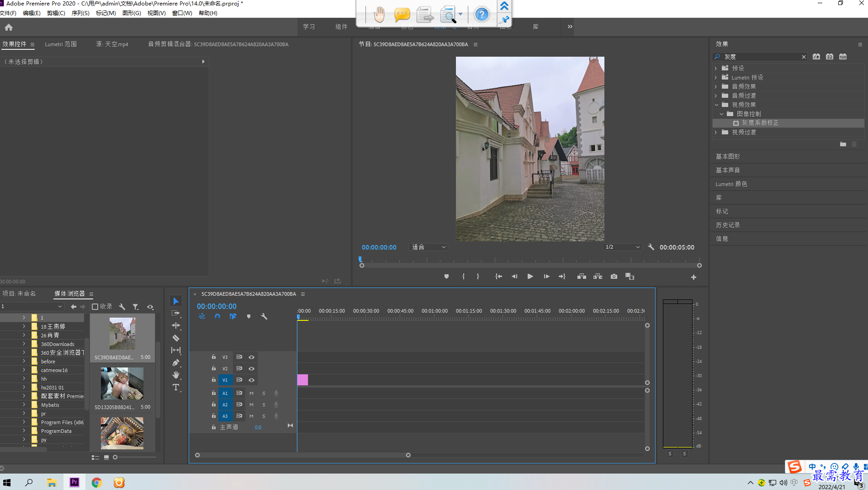Click the Extract button in Program monitor
This screenshot has height=490, width=868.
[x=598, y=277]
